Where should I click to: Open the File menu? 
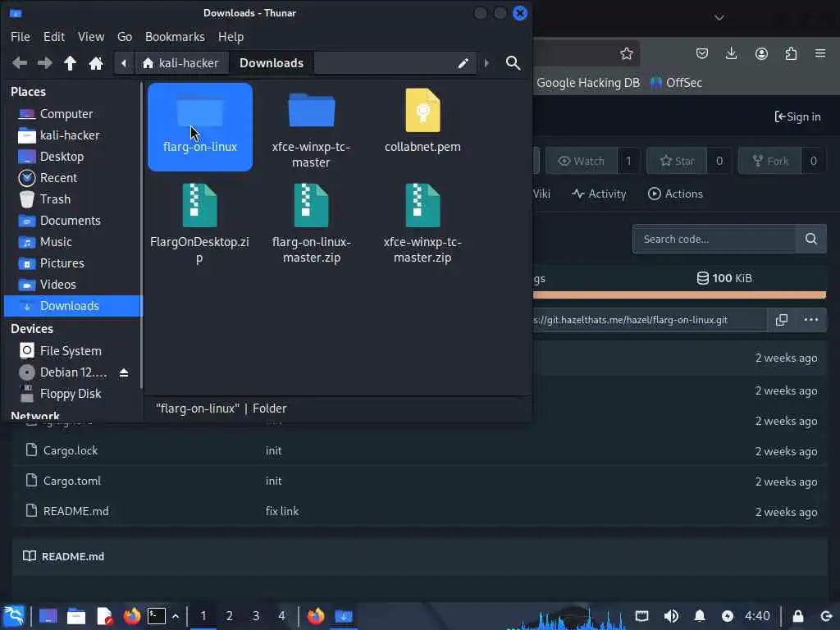click(21, 37)
